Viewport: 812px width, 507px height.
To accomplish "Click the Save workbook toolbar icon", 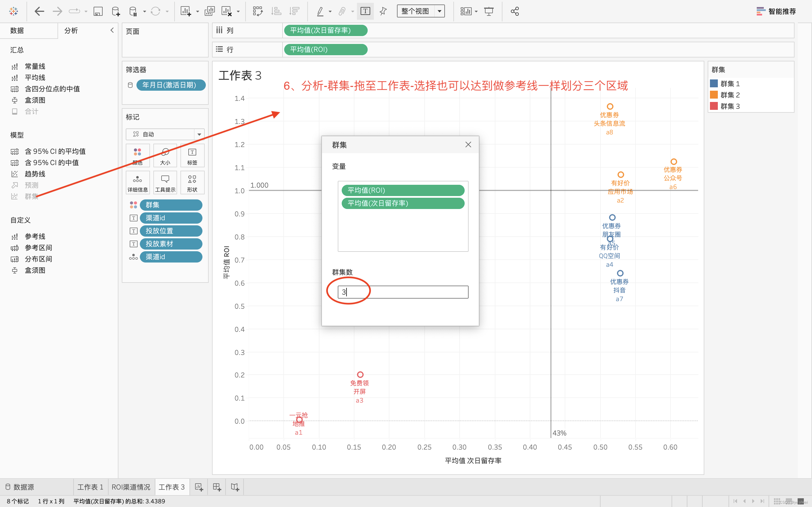I will pyautogui.click(x=98, y=11).
